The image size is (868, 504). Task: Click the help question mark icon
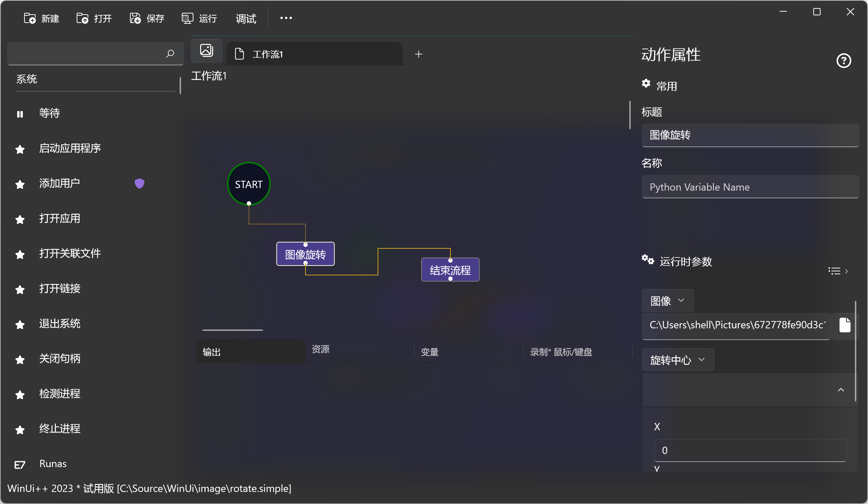click(844, 61)
